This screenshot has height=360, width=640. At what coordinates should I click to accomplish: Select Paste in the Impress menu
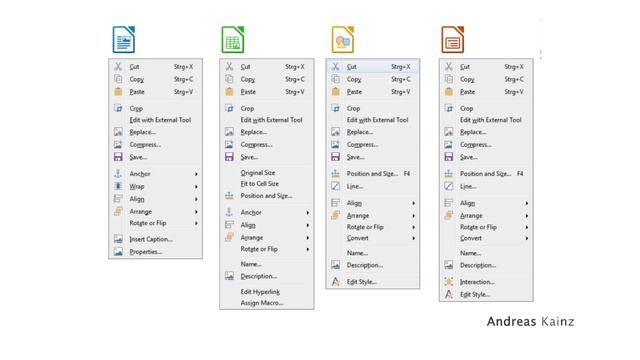coord(467,92)
